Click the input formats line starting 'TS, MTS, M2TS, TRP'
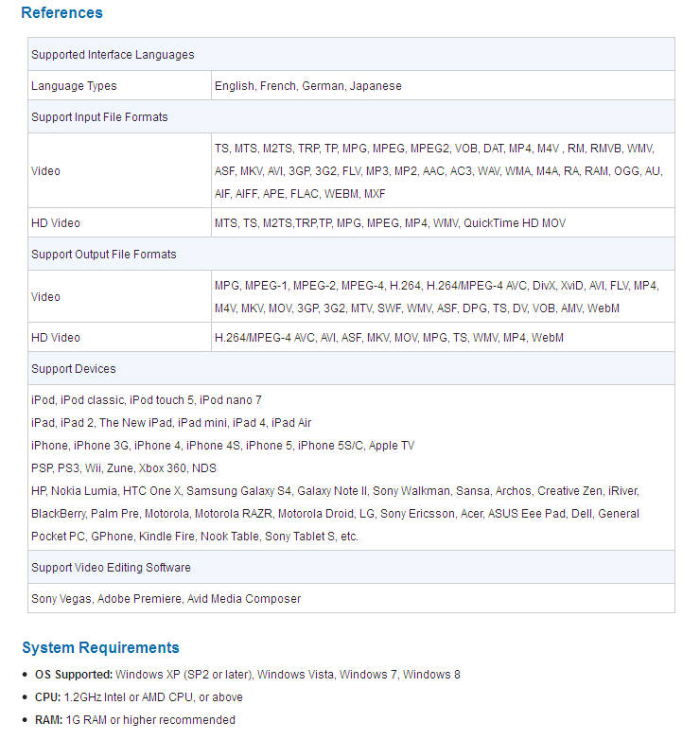The width and height of the screenshot is (700, 740). [x=434, y=149]
